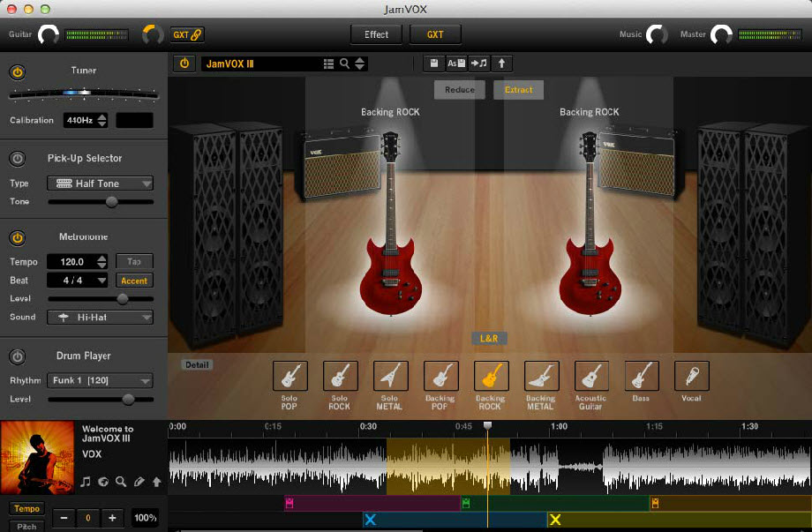Screen dimensions: 812x532
Task: Click the green GXT marker on timeline
Action: click(x=465, y=503)
